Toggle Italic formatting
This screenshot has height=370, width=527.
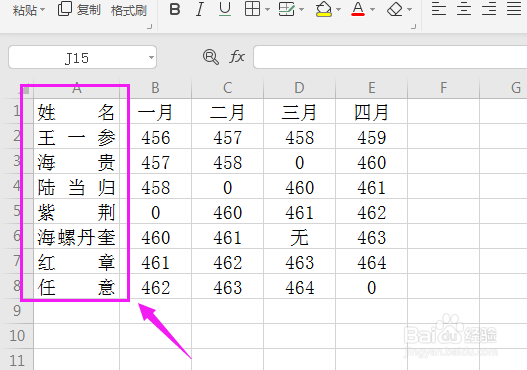200,9
